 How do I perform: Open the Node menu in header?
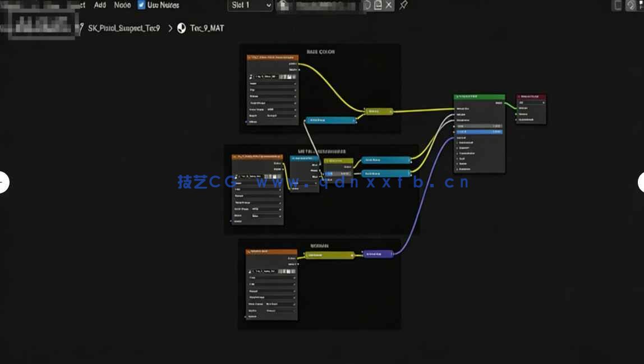(x=122, y=5)
